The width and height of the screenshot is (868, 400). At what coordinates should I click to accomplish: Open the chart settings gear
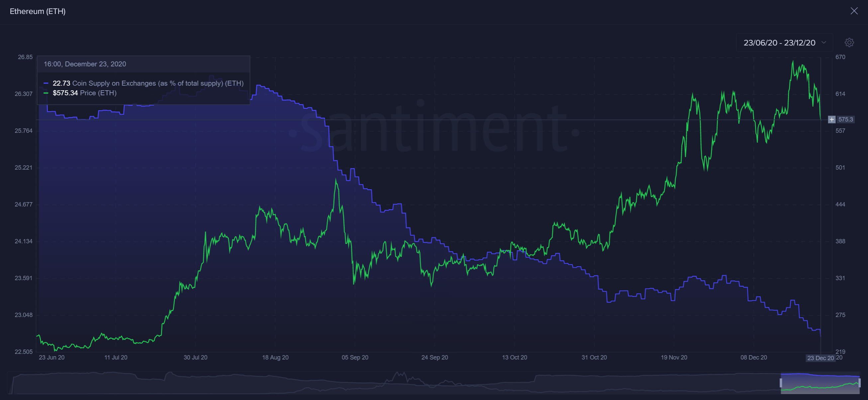point(849,43)
